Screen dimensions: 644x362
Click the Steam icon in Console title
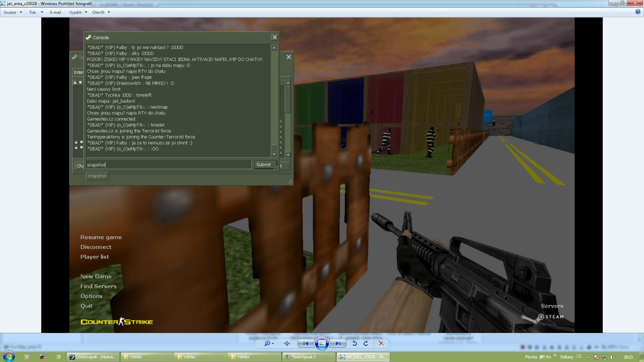pyautogui.click(x=89, y=38)
